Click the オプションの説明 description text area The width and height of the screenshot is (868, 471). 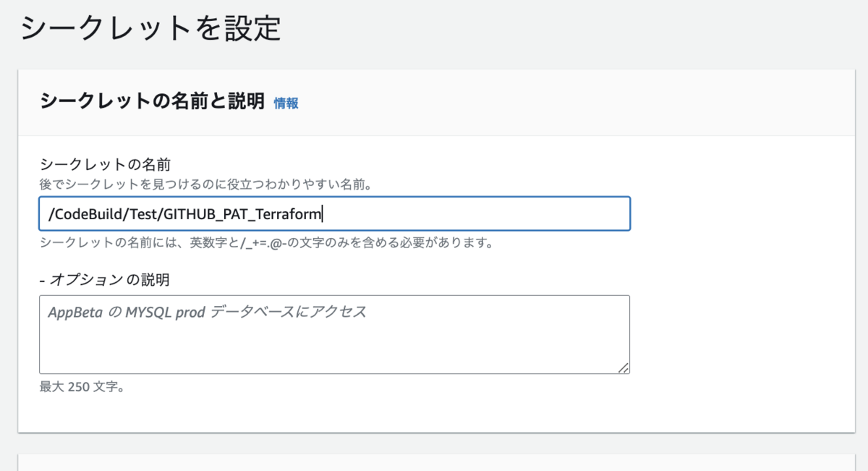click(x=335, y=334)
